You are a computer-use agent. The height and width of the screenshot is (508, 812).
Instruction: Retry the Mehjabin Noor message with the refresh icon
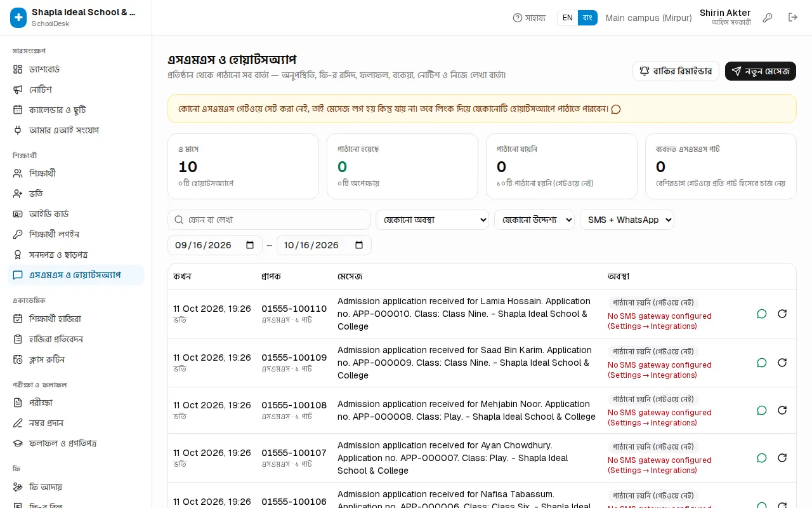(x=782, y=410)
